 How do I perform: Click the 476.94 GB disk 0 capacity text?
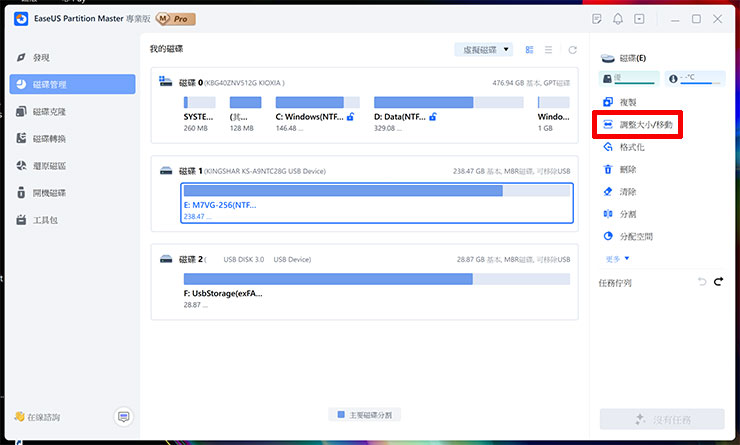(x=531, y=83)
